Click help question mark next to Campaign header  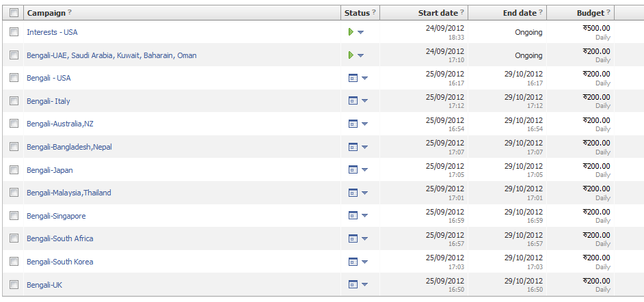(x=70, y=13)
